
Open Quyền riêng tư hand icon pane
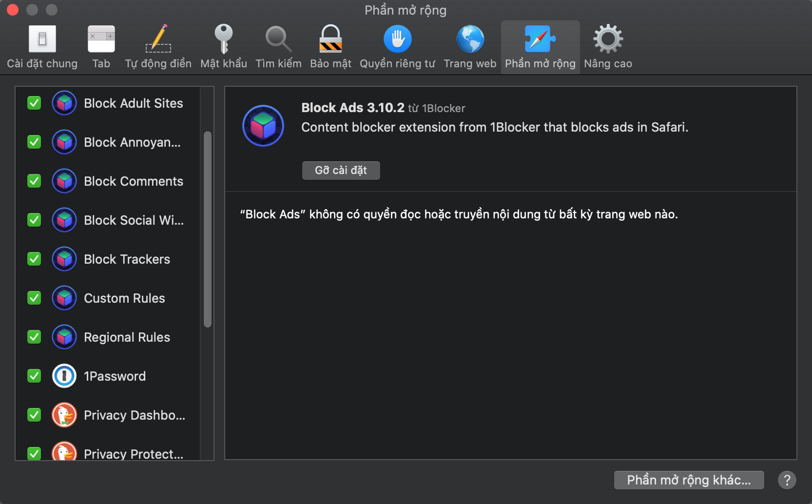pyautogui.click(x=397, y=47)
